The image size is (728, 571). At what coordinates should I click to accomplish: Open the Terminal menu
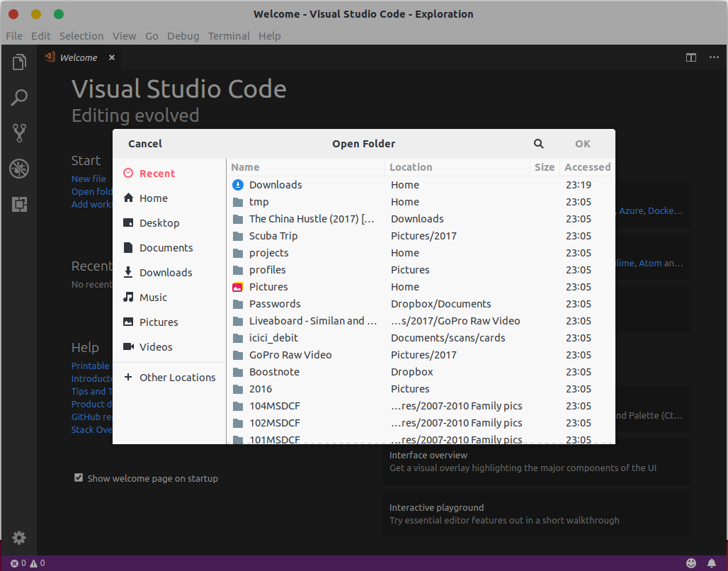229,35
